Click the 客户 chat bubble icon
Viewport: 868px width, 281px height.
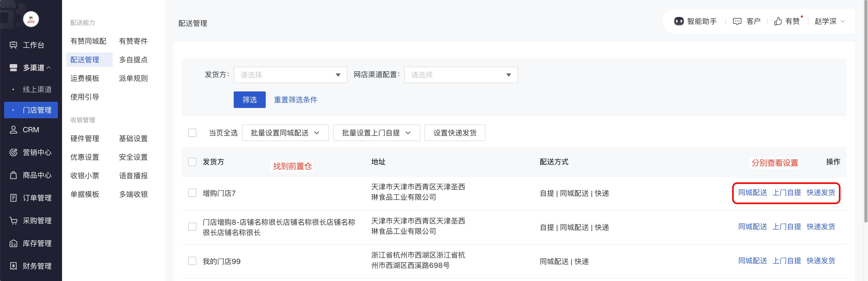click(x=737, y=21)
